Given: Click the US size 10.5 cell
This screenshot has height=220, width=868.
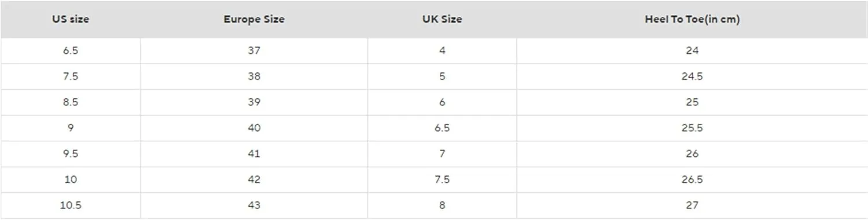Looking at the screenshot, I should tap(71, 206).
